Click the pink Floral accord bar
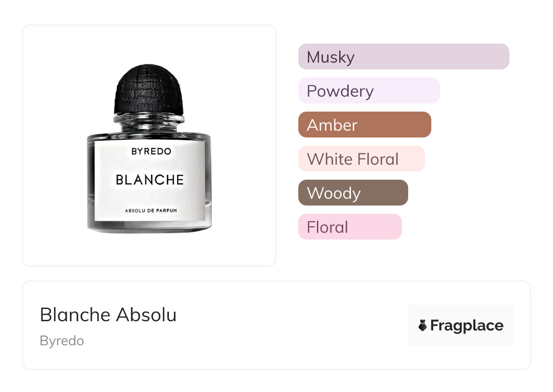Screen dimensions: 553x392 (350, 227)
